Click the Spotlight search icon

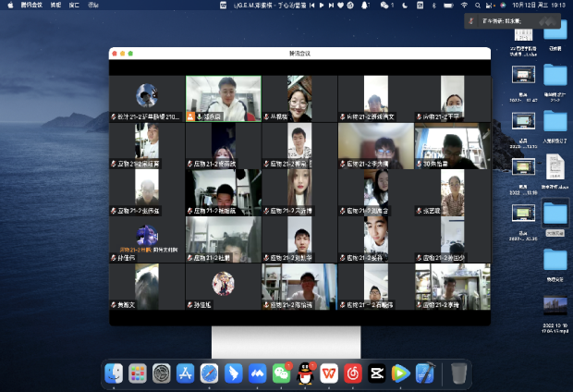477,5
